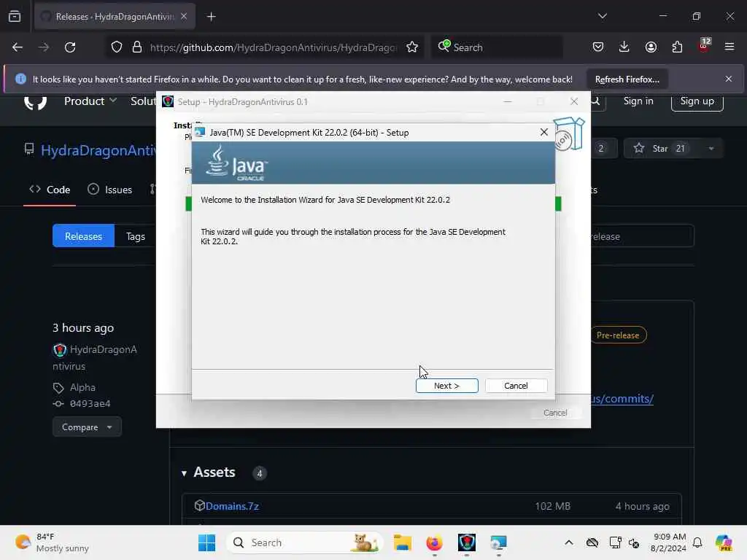Image resolution: width=747 pixels, height=560 pixels.
Task: Open network display icon in tray
Action: click(x=615, y=542)
